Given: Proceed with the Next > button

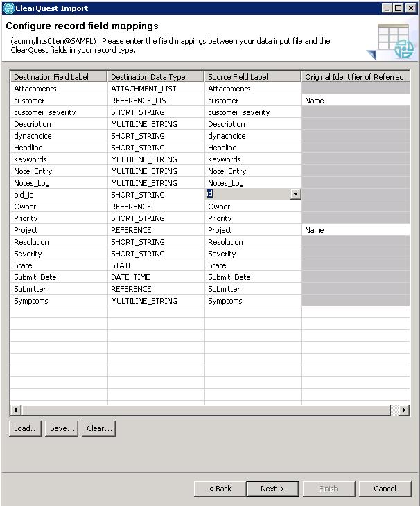Looking at the screenshot, I should (x=272, y=489).
